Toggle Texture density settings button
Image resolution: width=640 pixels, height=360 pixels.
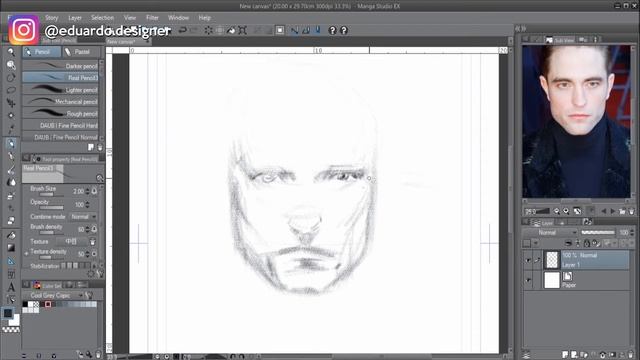pyautogui.click(x=94, y=254)
